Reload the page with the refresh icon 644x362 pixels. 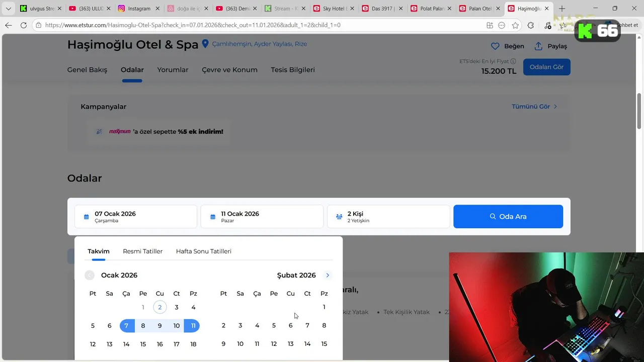[x=24, y=25]
